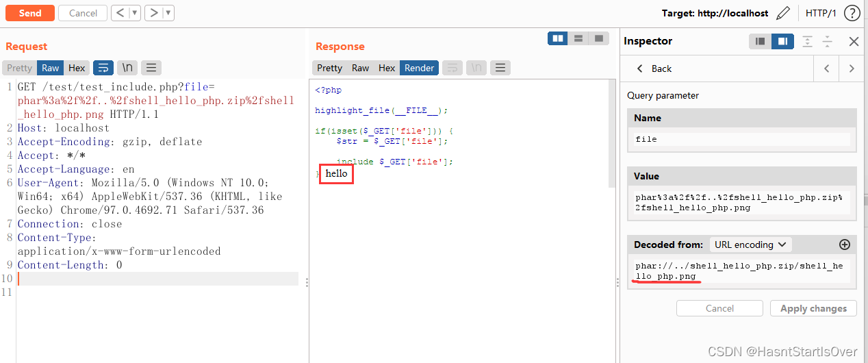
Task: Click Inspector Cancel button
Action: [x=719, y=308]
